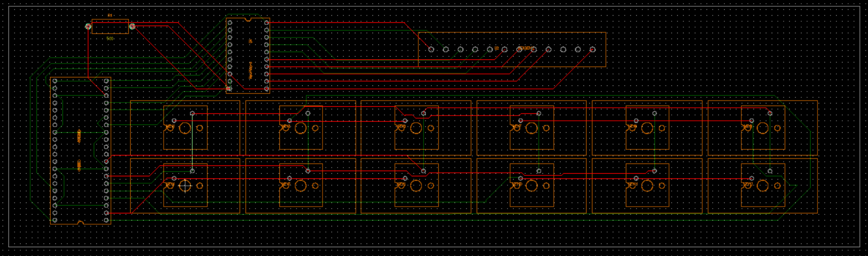Select the 500 value label under R1
The image size is (868, 256).
click(x=110, y=39)
